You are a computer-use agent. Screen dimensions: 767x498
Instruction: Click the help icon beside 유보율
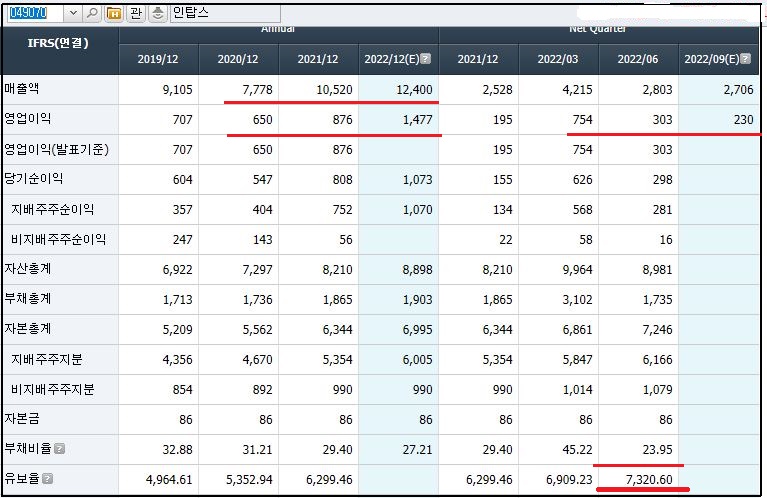pos(47,479)
